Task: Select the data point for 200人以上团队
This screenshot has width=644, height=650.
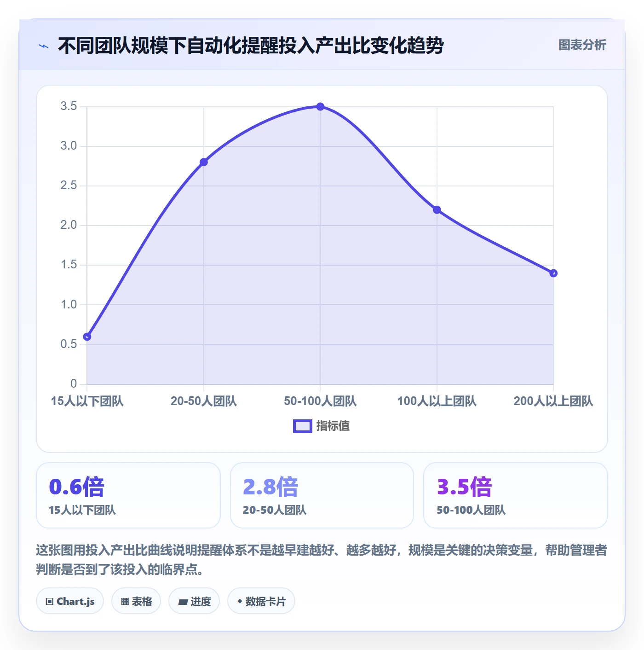Action: point(553,273)
